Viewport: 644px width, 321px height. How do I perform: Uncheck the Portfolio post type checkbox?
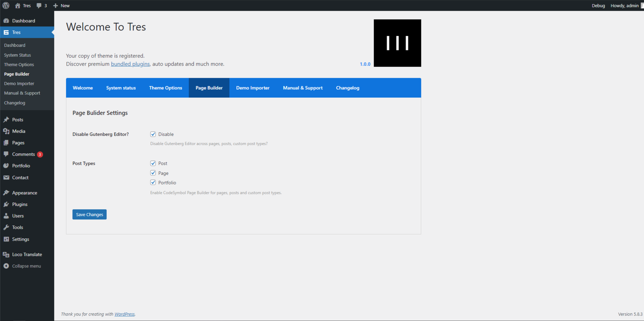pos(153,183)
